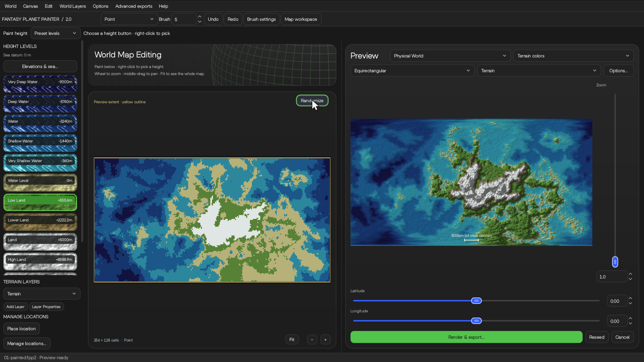Change Equirectangular projection dropdown

click(412, 71)
